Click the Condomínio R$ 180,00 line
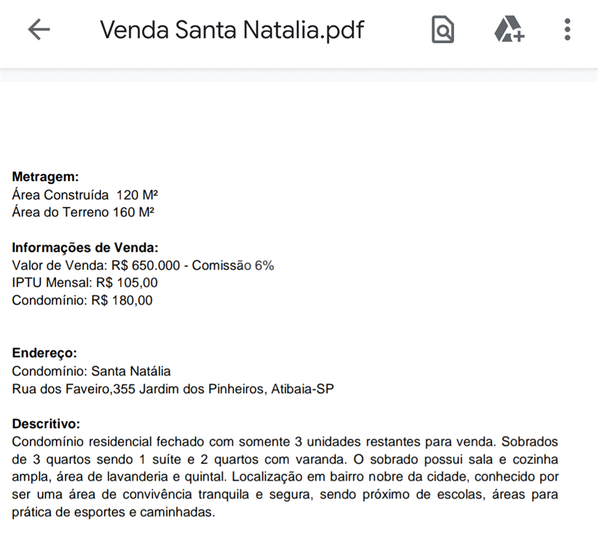598x535 pixels. click(x=82, y=300)
